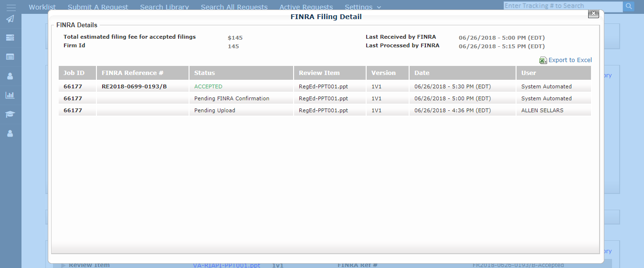Click Last Received by FINRA date value
This screenshot has width=644, height=268.
pyautogui.click(x=502, y=38)
